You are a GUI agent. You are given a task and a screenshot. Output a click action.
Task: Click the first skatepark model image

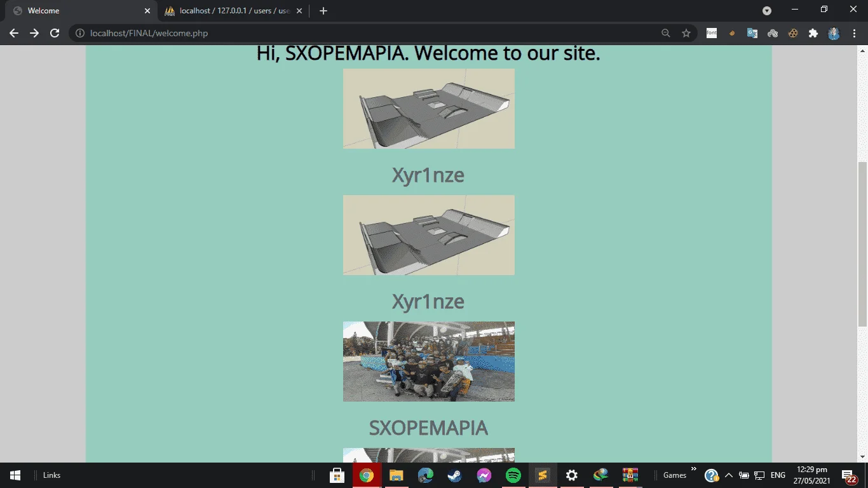click(x=429, y=109)
